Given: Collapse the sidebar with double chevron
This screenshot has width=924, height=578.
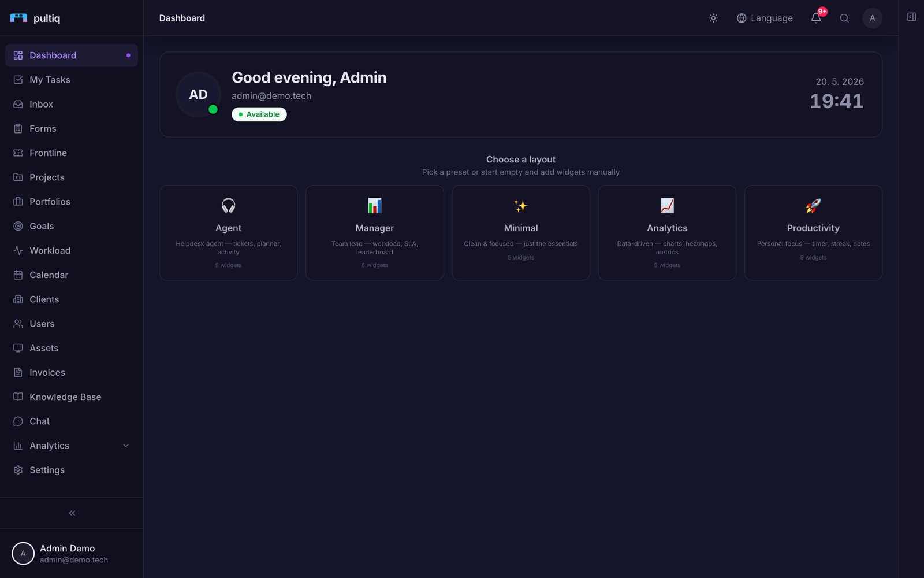Looking at the screenshot, I should tap(72, 513).
